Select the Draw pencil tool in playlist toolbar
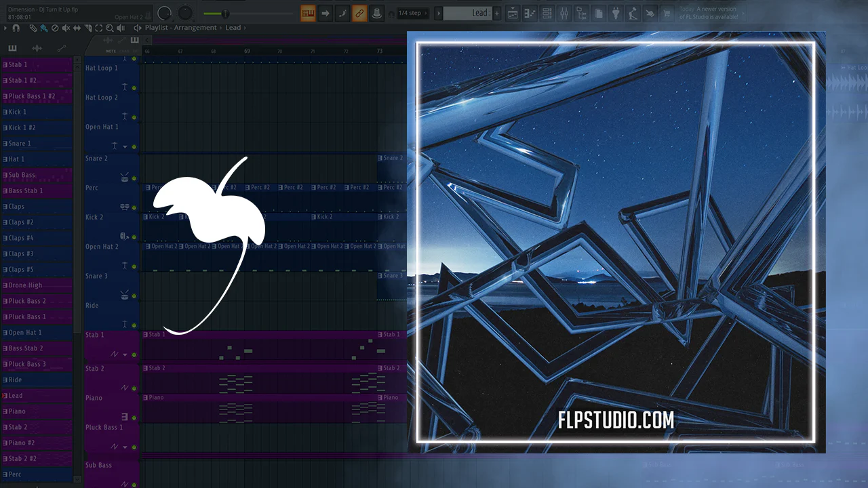 pos(33,28)
